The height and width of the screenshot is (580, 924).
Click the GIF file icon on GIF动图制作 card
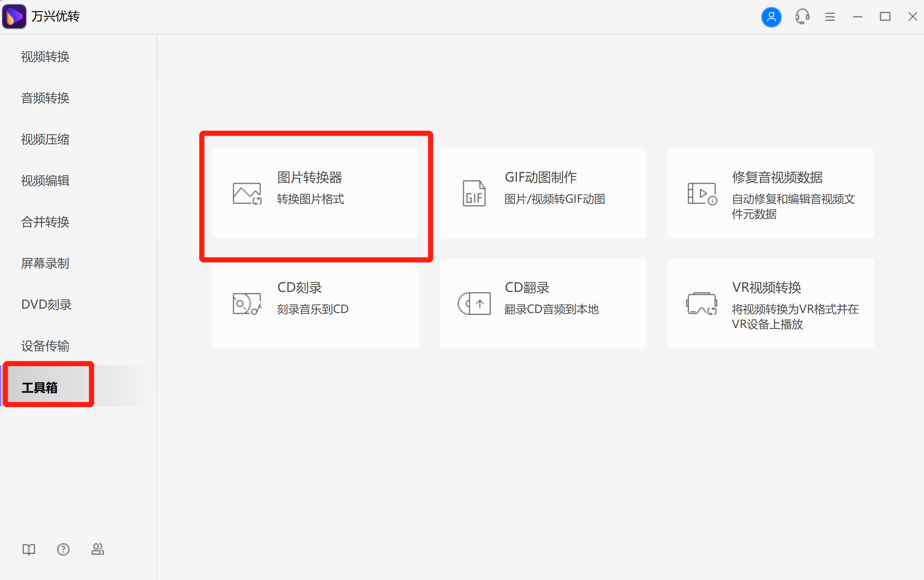tap(474, 194)
